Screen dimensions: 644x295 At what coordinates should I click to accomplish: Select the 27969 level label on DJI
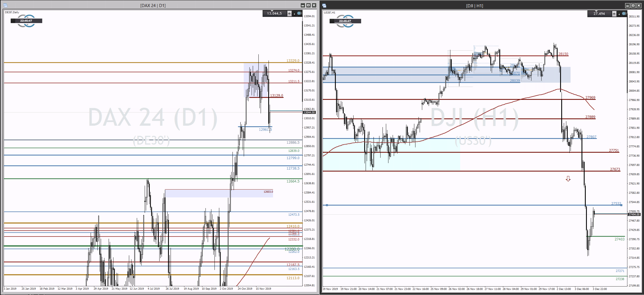click(590, 97)
